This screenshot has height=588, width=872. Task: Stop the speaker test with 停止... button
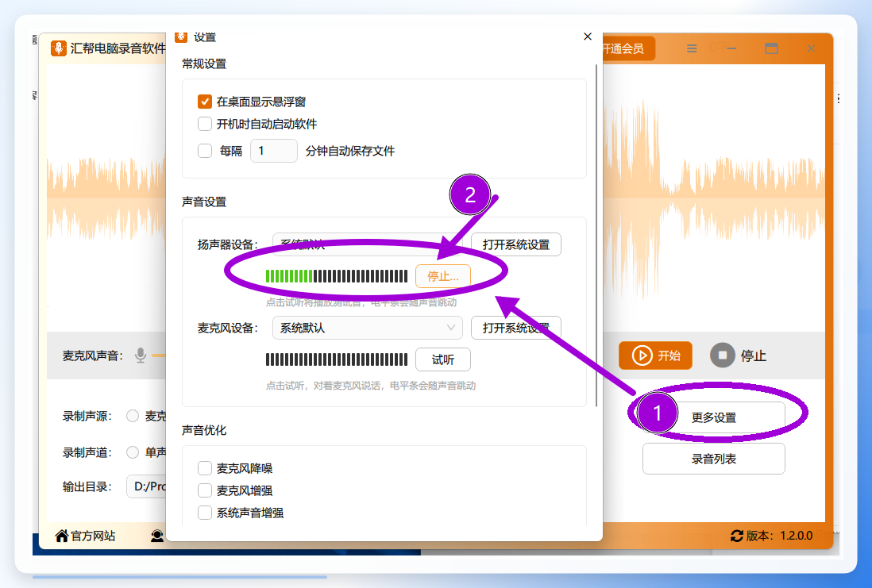tap(442, 276)
